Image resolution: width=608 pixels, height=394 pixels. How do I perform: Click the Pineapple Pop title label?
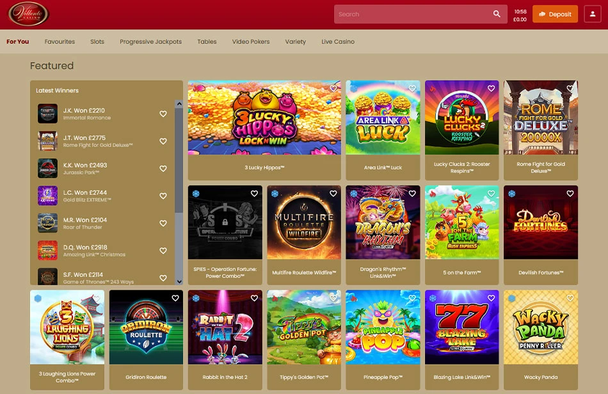(383, 377)
